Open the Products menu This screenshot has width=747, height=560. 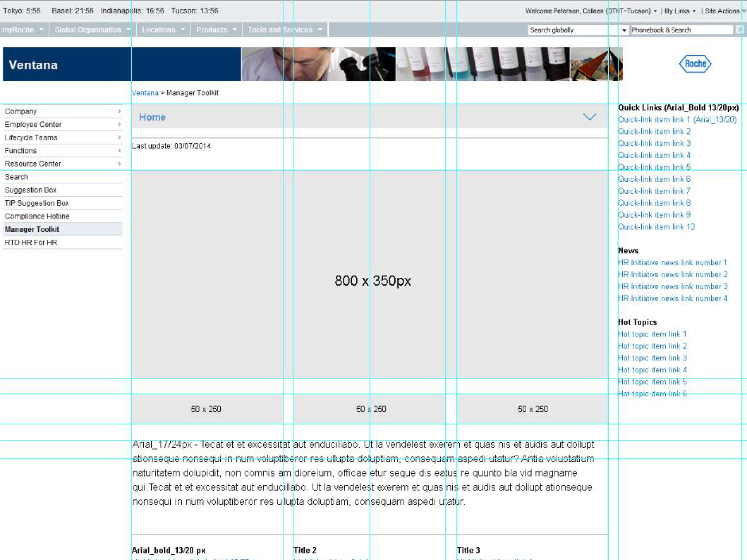point(216,30)
